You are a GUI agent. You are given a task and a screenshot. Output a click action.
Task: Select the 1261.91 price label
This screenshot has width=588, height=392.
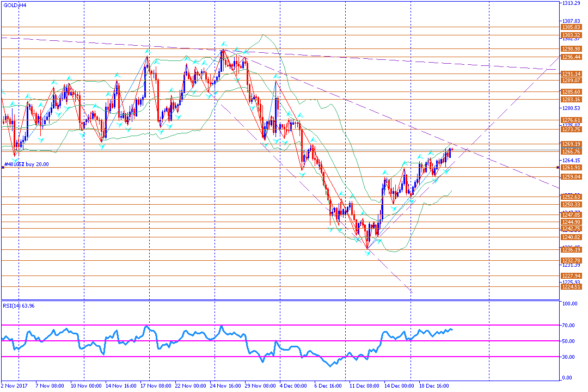pyautogui.click(x=572, y=168)
